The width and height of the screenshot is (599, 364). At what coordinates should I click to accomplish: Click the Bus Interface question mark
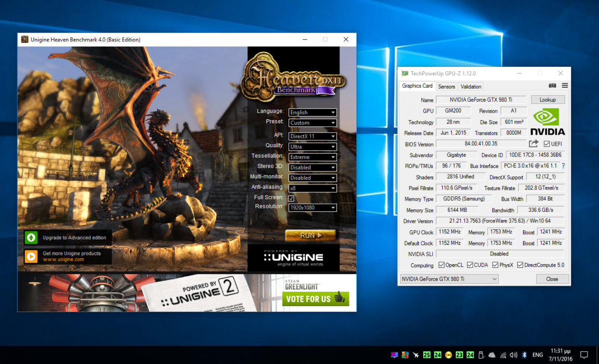(563, 166)
